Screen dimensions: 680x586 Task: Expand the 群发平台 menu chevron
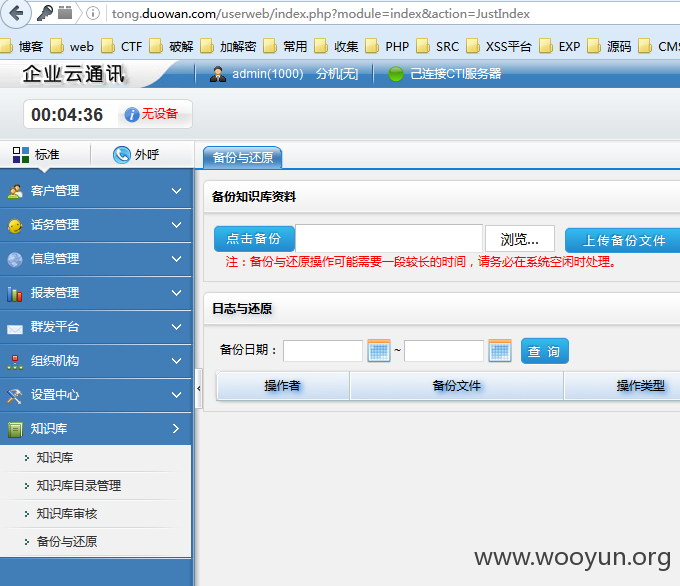coord(176,327)
